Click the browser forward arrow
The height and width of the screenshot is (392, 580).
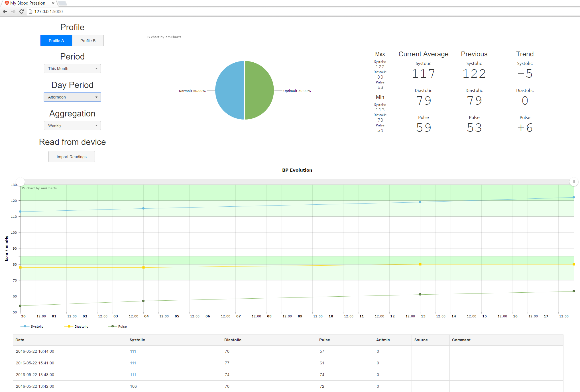point(13,11)
